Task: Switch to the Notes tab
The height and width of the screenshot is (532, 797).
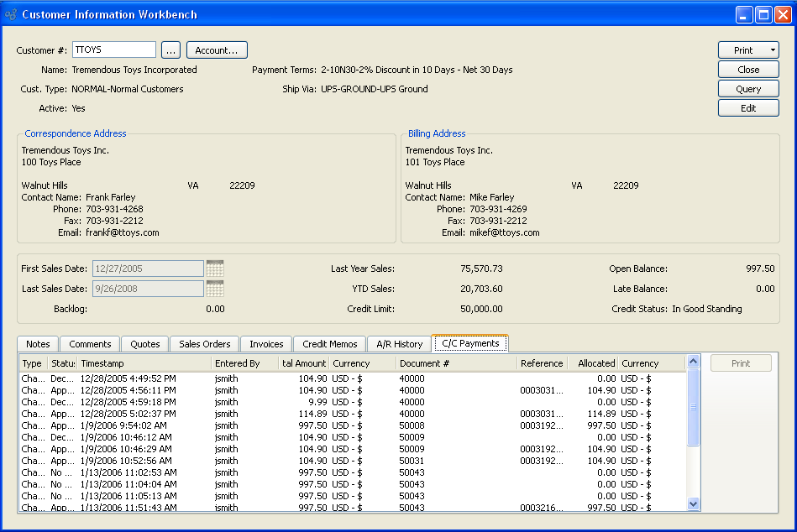Action: (38, 344)
